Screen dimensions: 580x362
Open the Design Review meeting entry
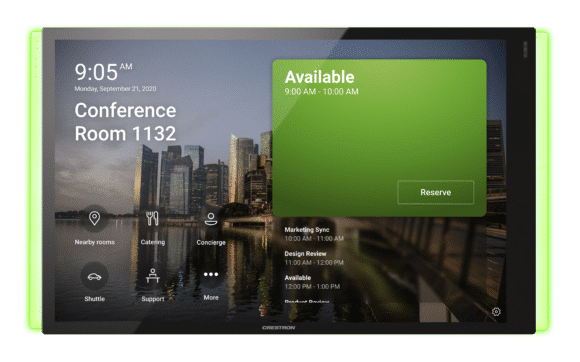tap(314, 258)
